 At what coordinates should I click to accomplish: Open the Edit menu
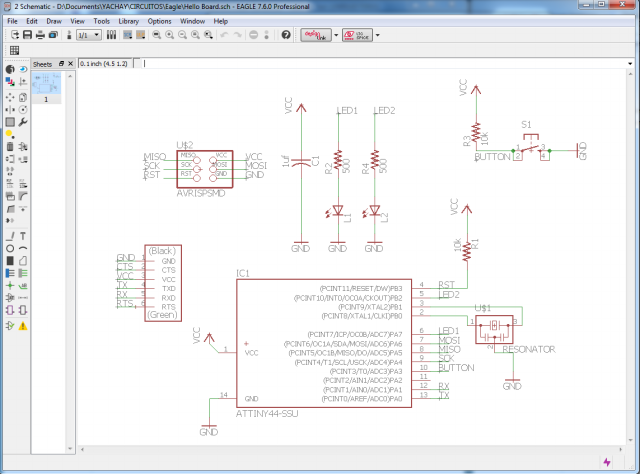(32, 21)
